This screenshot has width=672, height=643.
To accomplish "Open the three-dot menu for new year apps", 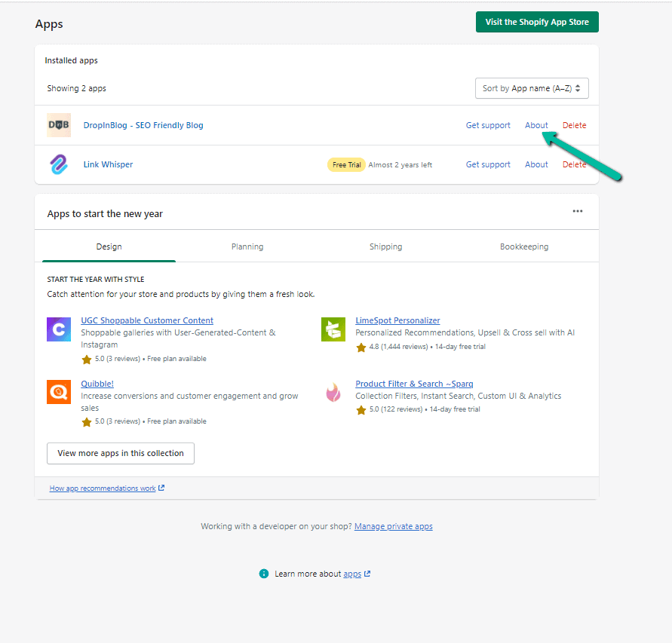I will coord(577,211).
